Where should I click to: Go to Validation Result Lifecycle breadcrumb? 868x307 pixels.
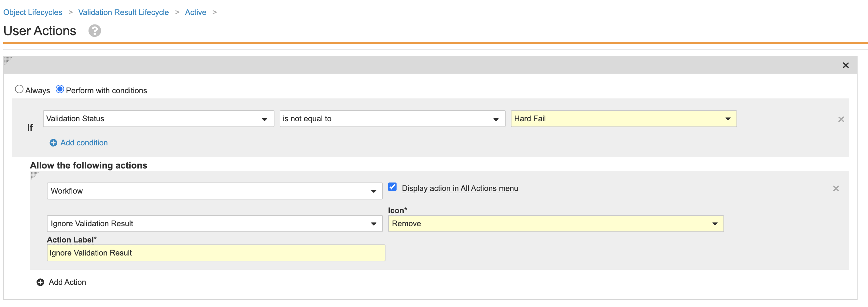click(x=123, y=12)
